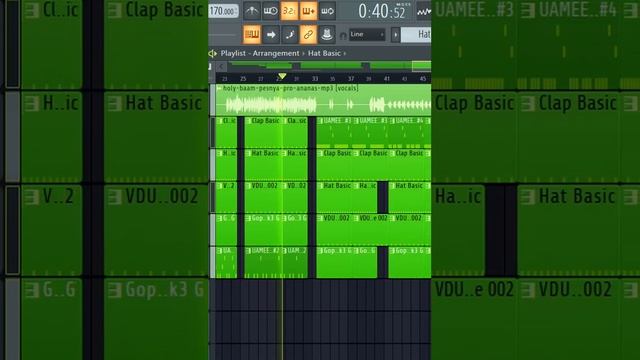The width and height of the screenshot is (640, 360).
Task: Select the UAMEE #4 pattern clip
Action: [408, 132]
